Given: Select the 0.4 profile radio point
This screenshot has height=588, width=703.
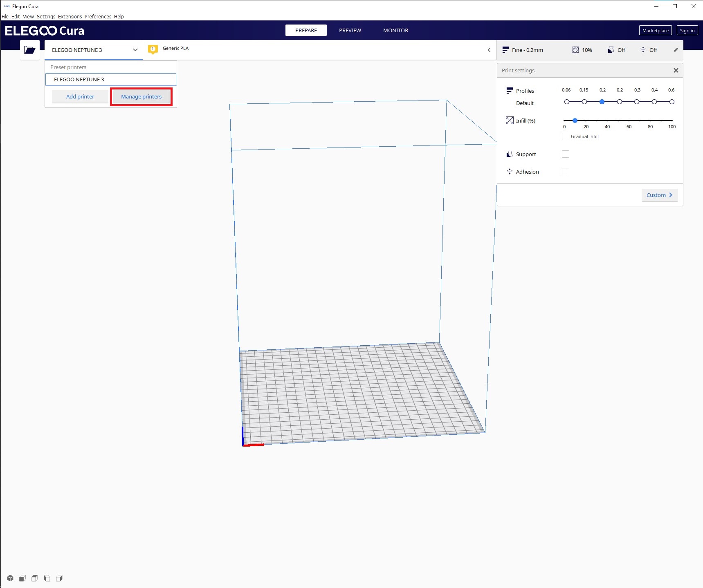Looking at the screenshot, I should (654, 102).
